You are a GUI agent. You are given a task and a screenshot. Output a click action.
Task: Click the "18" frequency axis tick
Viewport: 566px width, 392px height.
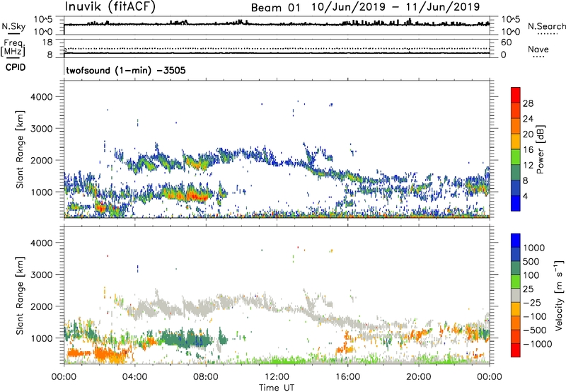click(x=47, y=42)
